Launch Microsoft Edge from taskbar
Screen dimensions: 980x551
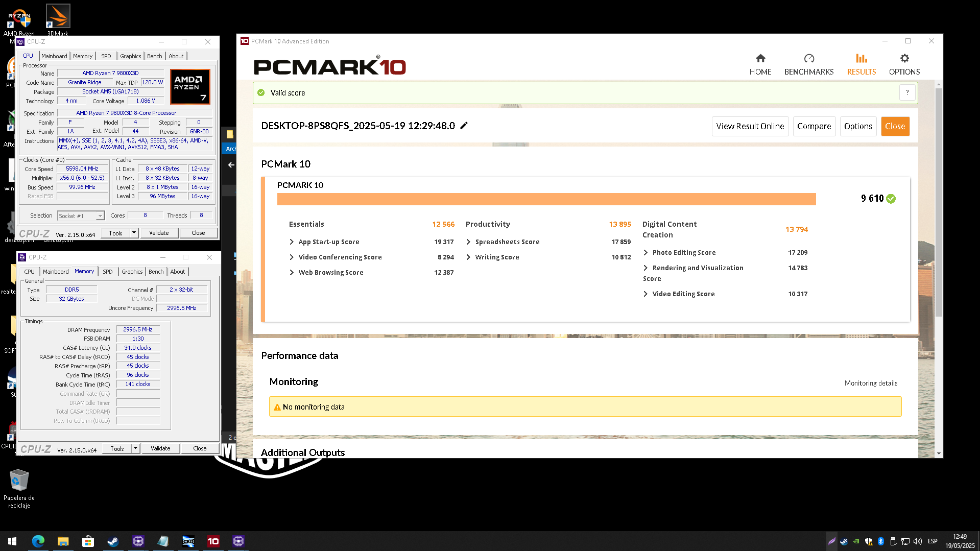38,541
